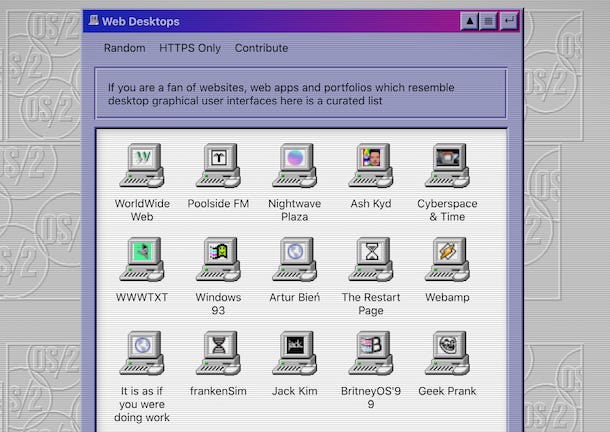Image resolution: width=610 pixels, height=432 pixels.
Task: Click the up-arrow title bar button
Action: tap(470, 21)
